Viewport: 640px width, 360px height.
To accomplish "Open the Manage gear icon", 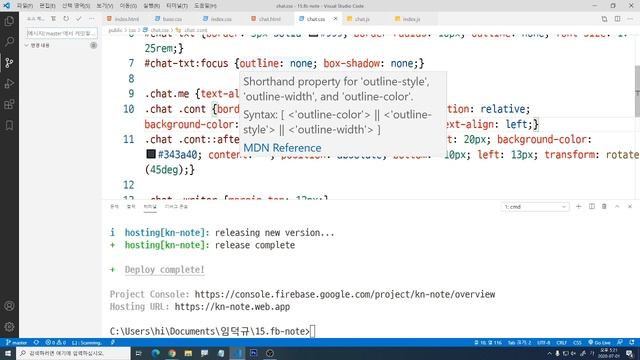I will (x=9, y=327).
